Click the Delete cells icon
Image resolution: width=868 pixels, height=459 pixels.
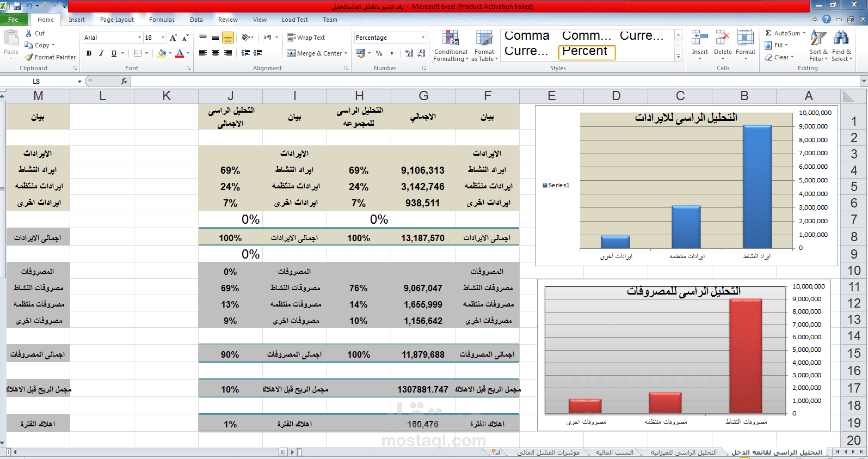[723, 38]
